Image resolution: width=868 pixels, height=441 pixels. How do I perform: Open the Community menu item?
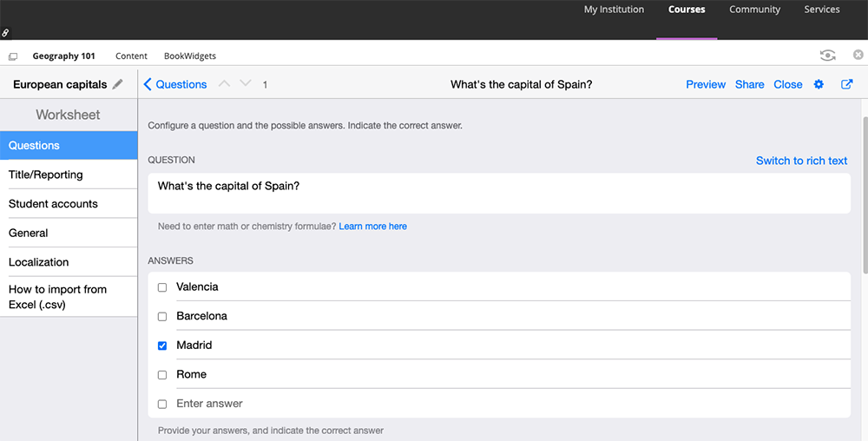pos(754,10)
